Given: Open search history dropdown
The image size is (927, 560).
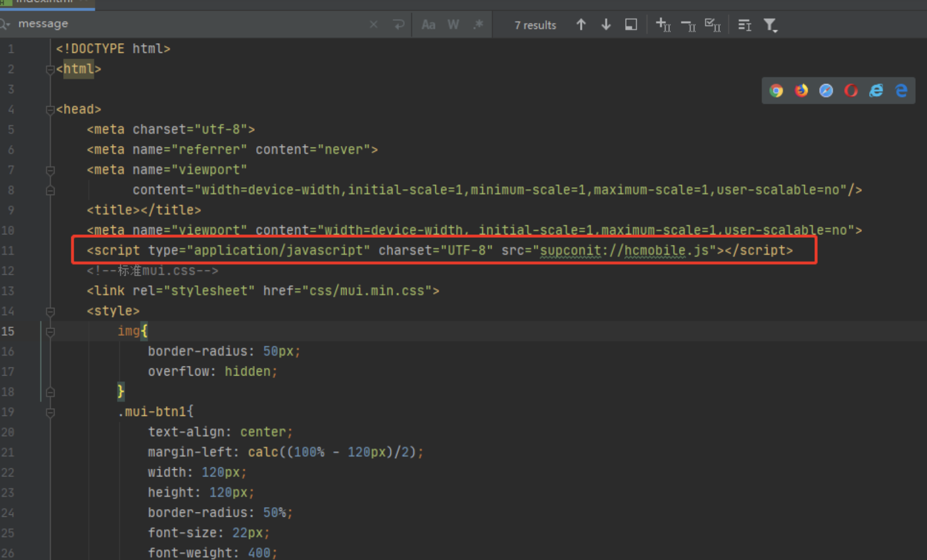Looking at the screenshot, I should 6,24.
